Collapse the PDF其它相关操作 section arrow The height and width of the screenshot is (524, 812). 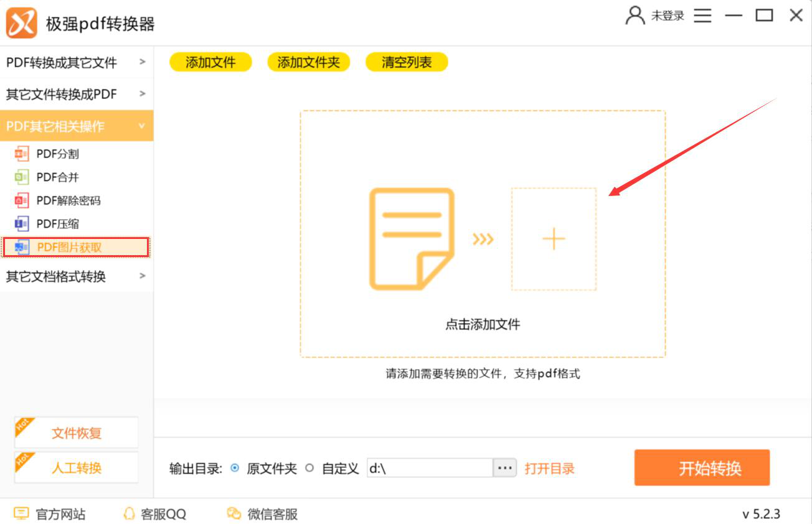pos(142,126)
